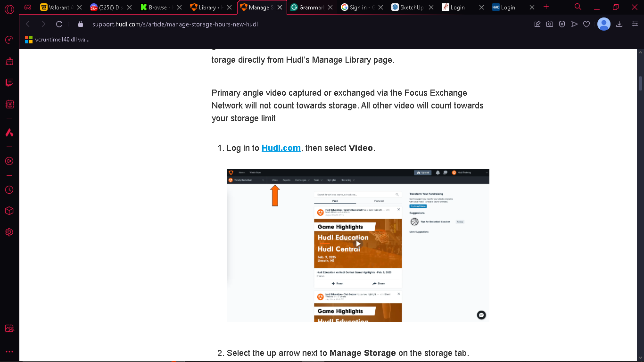Click the chip-shaped sidebar icon
644x362 pixels.
9,104
